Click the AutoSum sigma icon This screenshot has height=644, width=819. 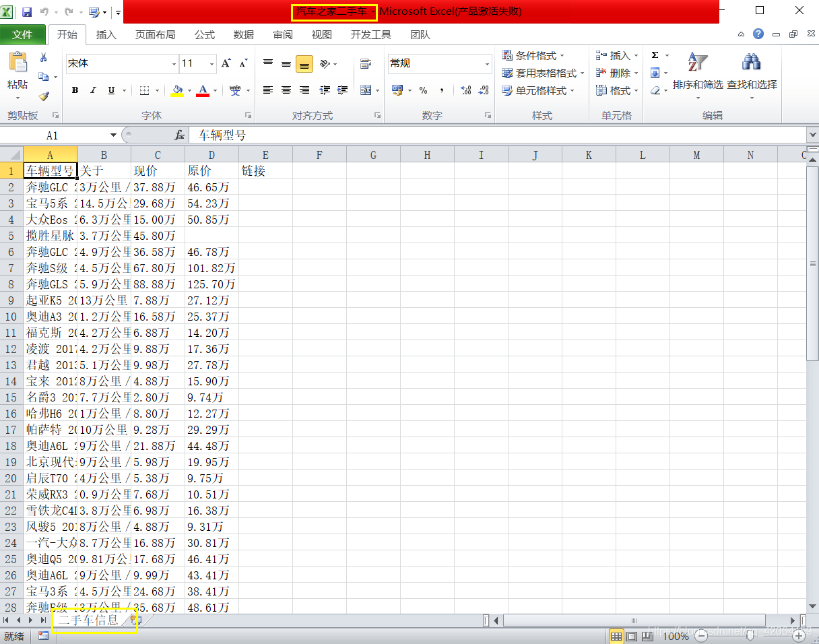click(655, 55)
